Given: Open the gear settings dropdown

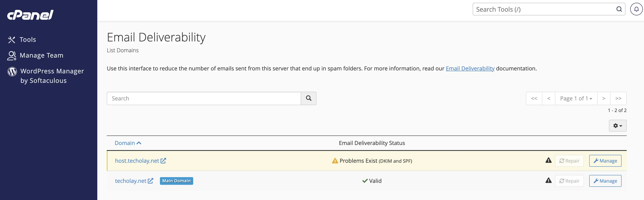Looking at the screenshot, I should point(617,126).
